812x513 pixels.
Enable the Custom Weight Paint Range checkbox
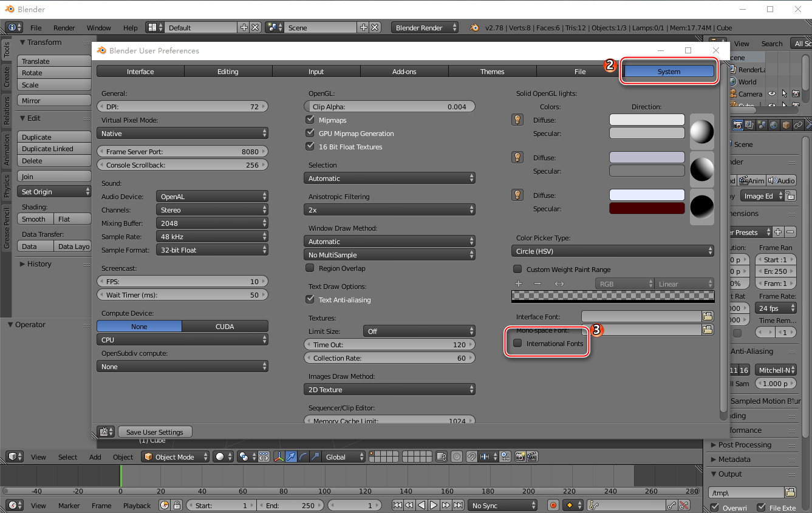[x=518, y=269]
